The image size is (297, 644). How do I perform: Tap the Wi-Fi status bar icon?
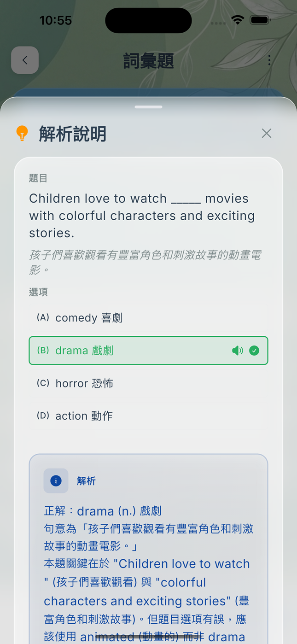tap(238, 20)
